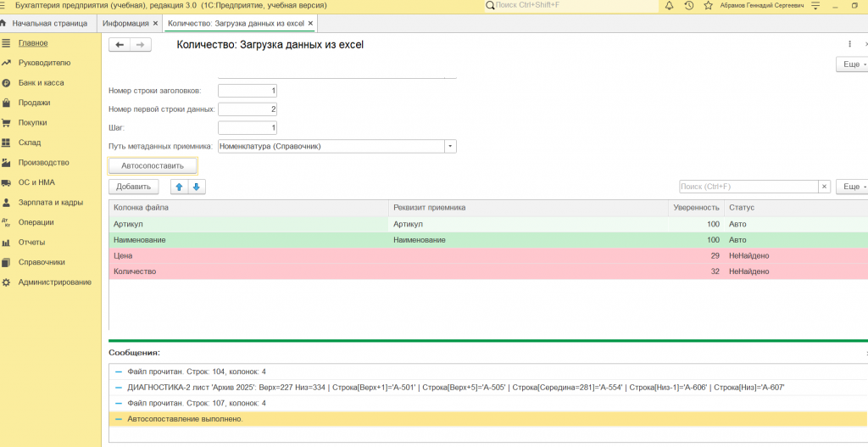Expand the table Еще menu

[853, 187]
